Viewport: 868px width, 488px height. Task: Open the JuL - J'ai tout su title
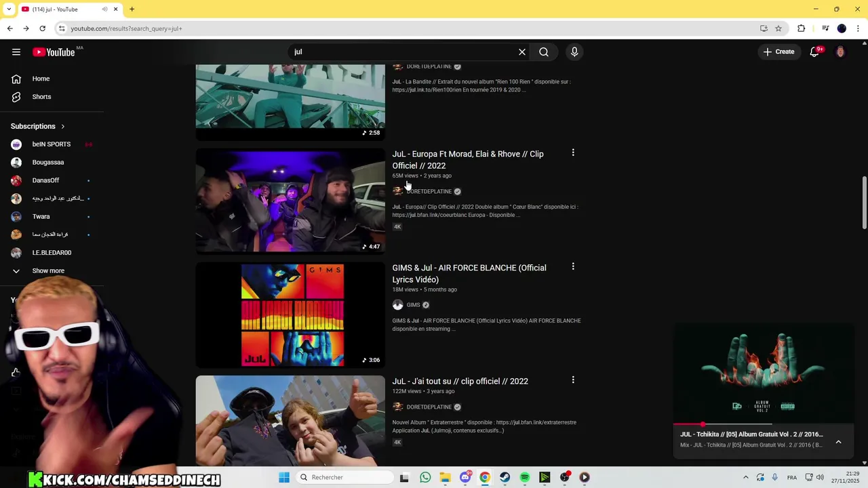(460, 381)
